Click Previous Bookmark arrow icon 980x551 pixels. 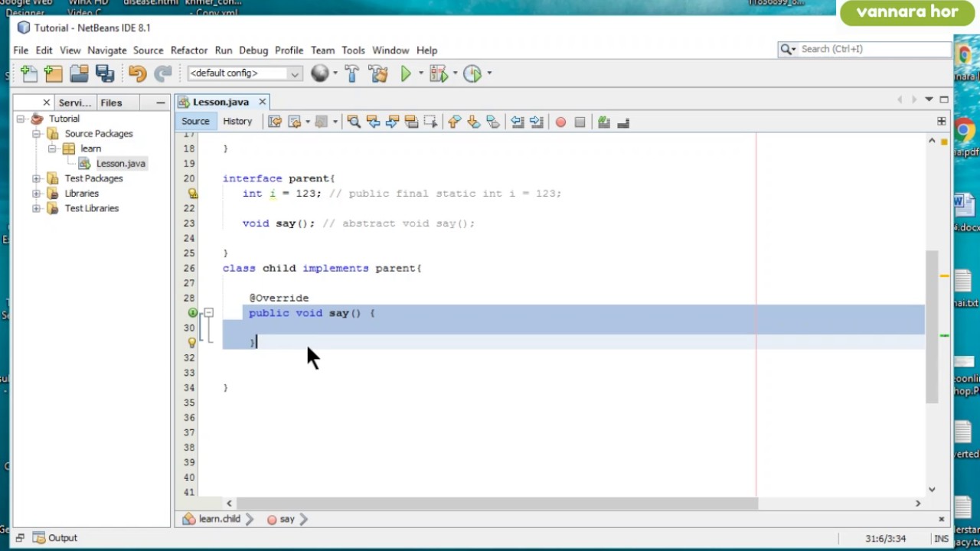pos(454,122)
